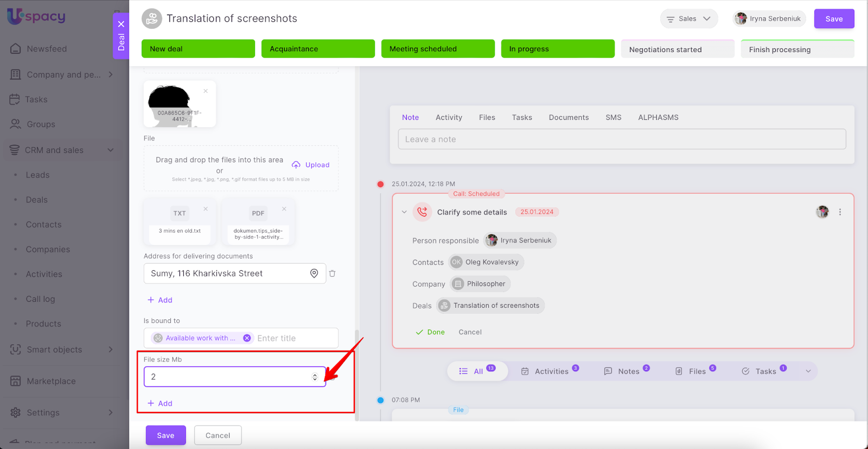Switch to the ALPHASMS tab
The height and width of the screenshot is (449, 868).
(658, 117)
